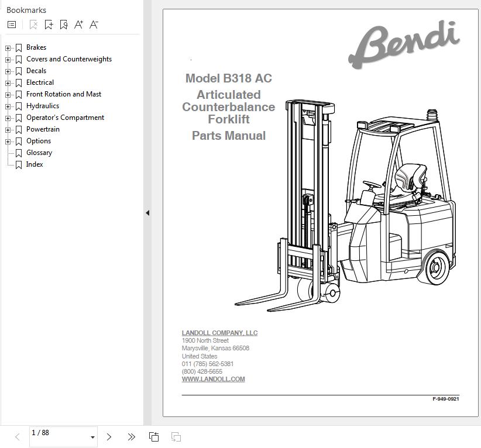Click the Brakes bookmark ribbon icon

tap(19, 48)
